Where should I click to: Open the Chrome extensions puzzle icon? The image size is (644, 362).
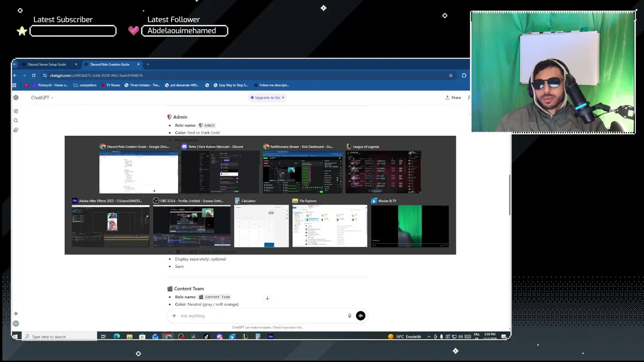(464, 75)
